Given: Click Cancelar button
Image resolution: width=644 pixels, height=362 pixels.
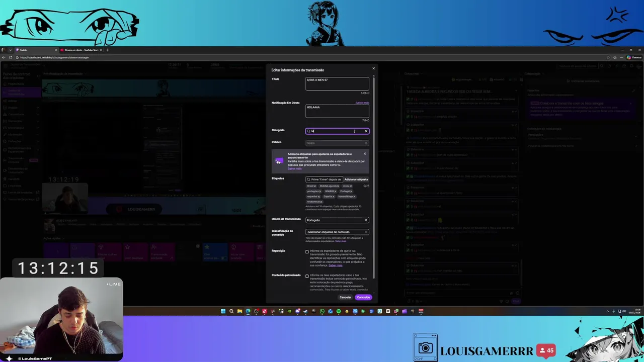Looking at the screenshot, I should coord(345,297).
